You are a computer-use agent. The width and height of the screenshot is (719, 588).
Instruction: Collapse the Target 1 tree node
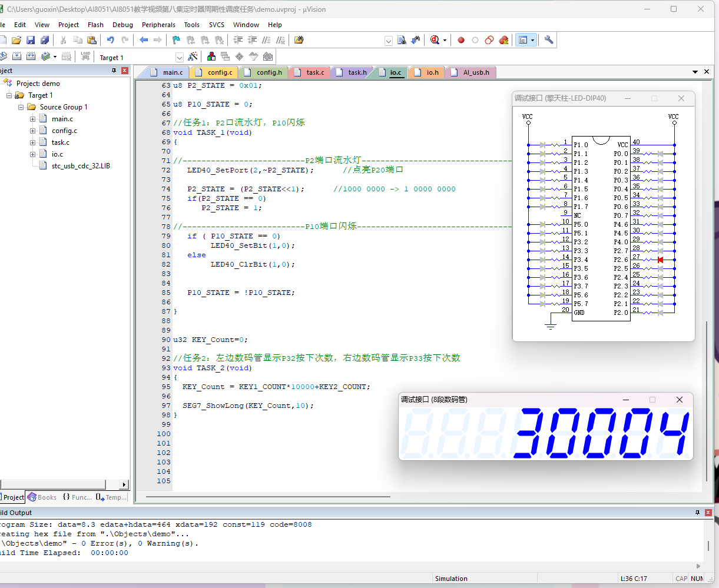pyautogui.click(x=9, y=95)
